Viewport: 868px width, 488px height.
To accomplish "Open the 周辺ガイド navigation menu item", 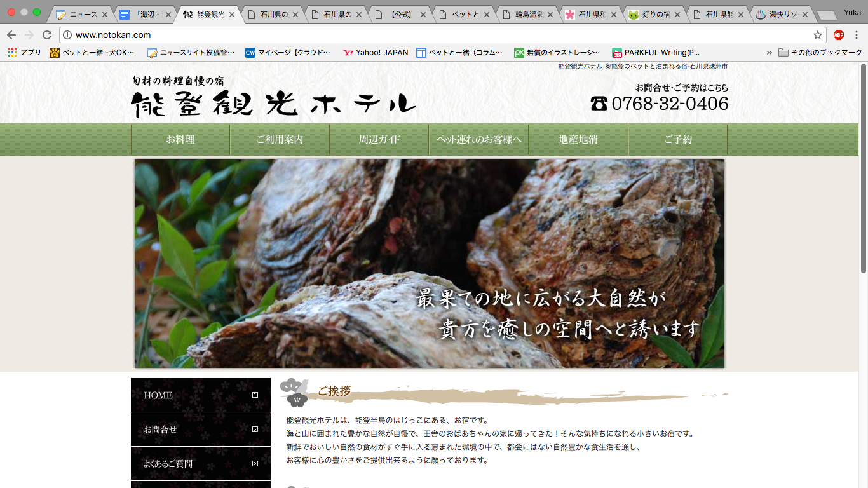I will [x=379, y=139].
